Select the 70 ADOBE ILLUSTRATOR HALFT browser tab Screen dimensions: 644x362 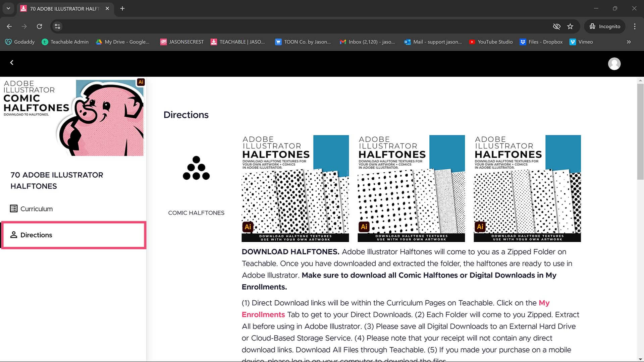tap(65, 8)
